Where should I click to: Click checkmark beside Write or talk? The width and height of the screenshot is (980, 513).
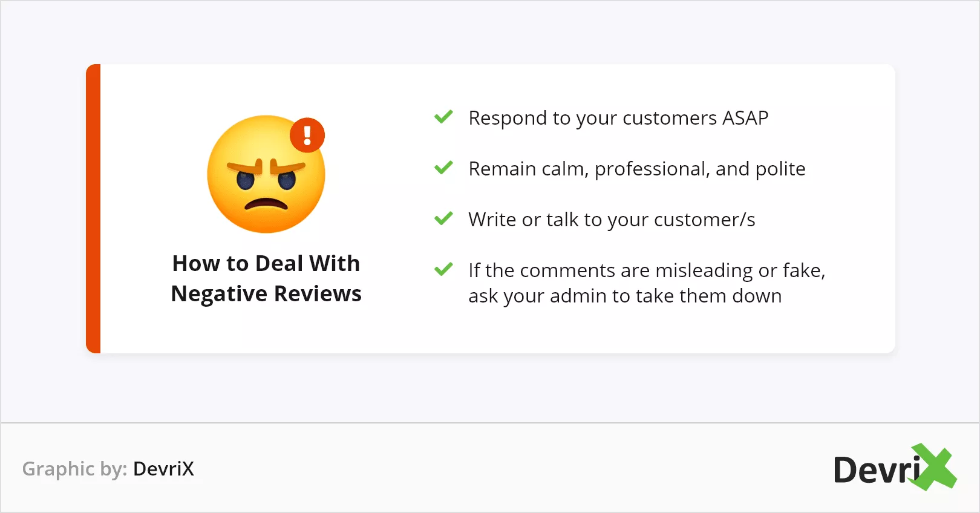(443, 218)
